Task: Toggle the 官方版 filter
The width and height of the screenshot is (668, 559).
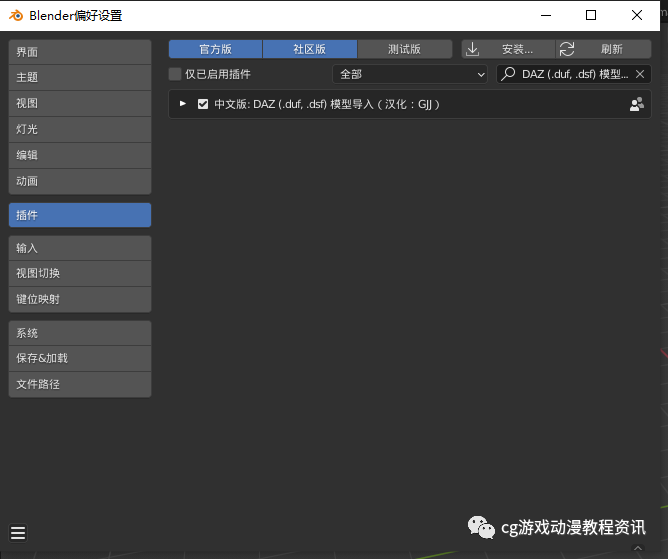Action: [x=216, y=49]
